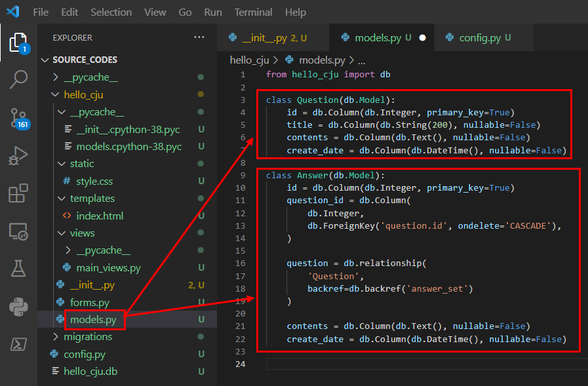Screen dimensions: 588x386
Task: Open the Python extension icon in activity bar
Action: [18, 307]
